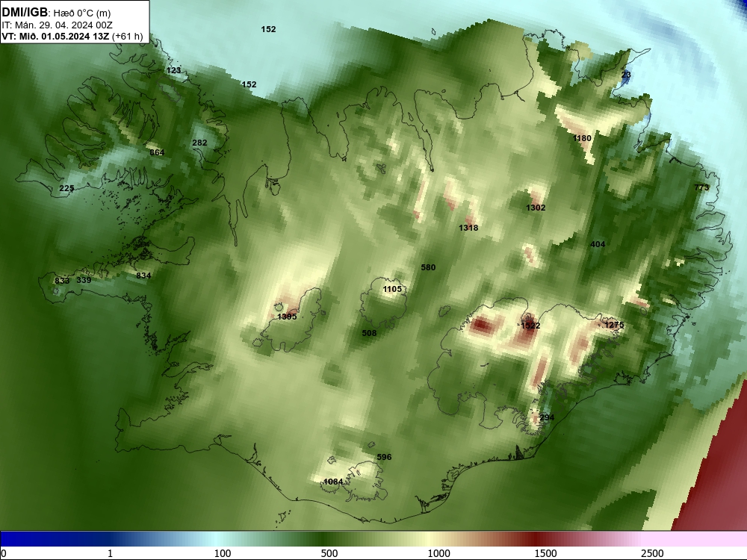Click the color scale label 500
747x560 pixels.
pyautogui.click(x=329, y=553)
